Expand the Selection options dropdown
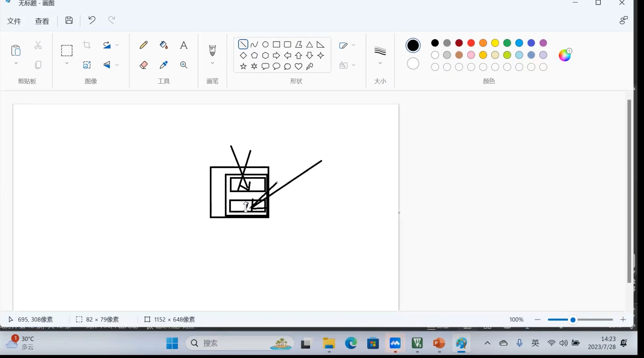 point(67,63)
